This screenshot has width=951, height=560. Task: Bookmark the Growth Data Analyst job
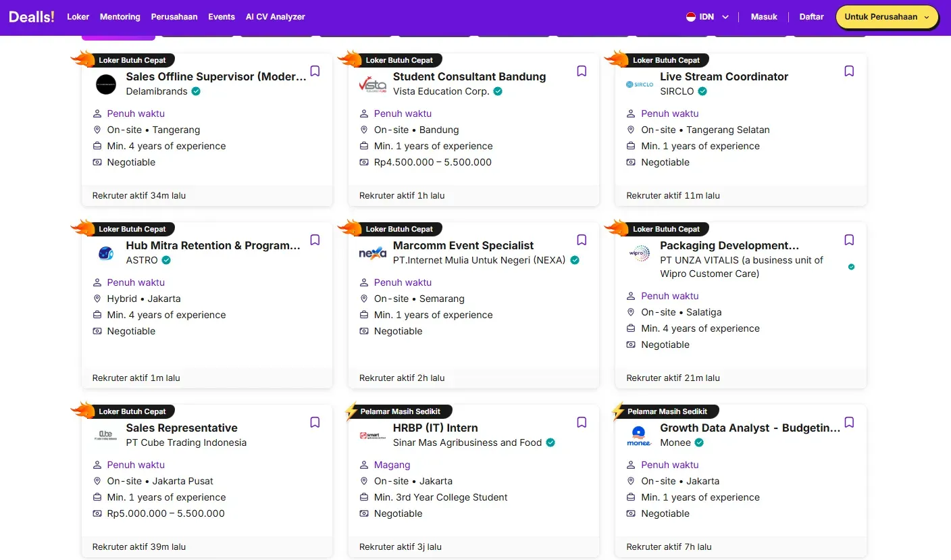[849, 422]
